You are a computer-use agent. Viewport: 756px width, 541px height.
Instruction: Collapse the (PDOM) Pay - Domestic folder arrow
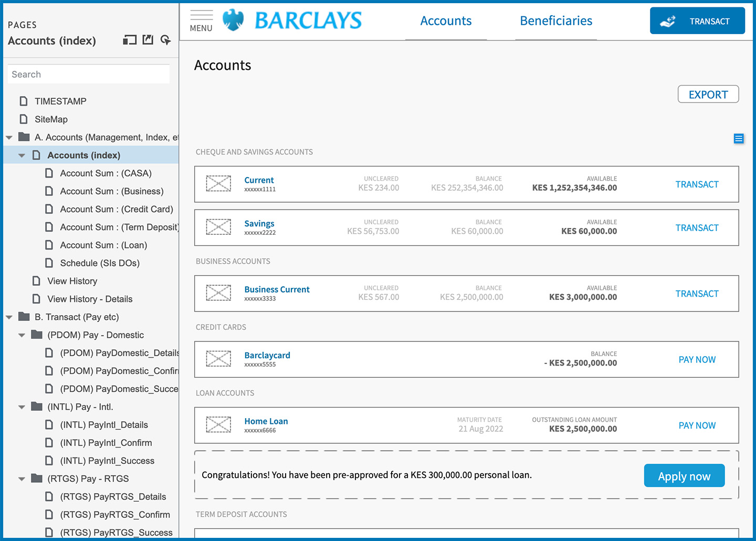coord(22,335)
